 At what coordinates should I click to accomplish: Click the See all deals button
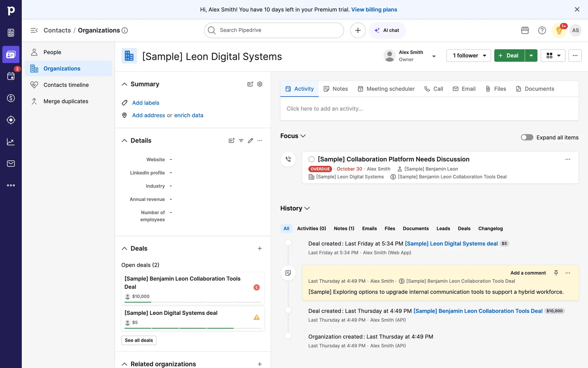click(139, 340)
